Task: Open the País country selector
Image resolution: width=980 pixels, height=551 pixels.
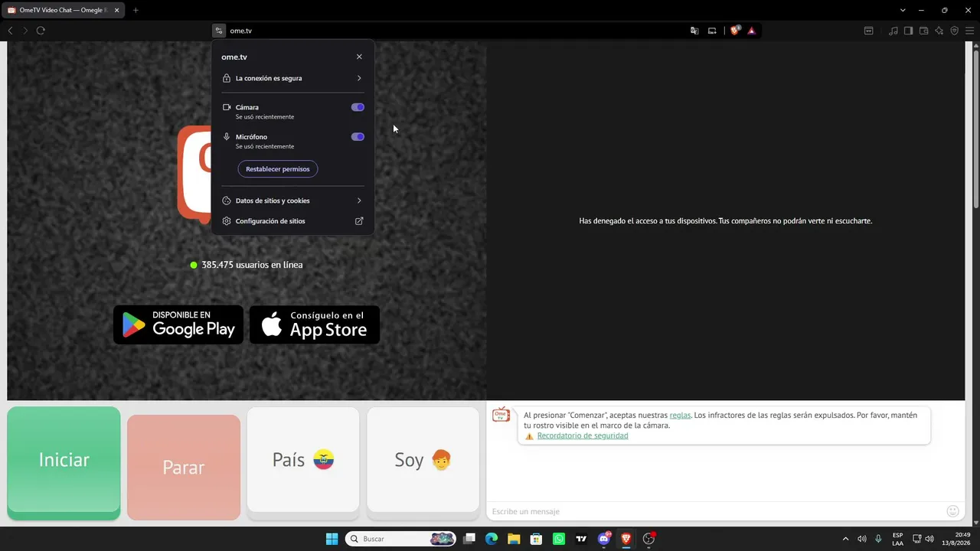Action: click(303, 460)
